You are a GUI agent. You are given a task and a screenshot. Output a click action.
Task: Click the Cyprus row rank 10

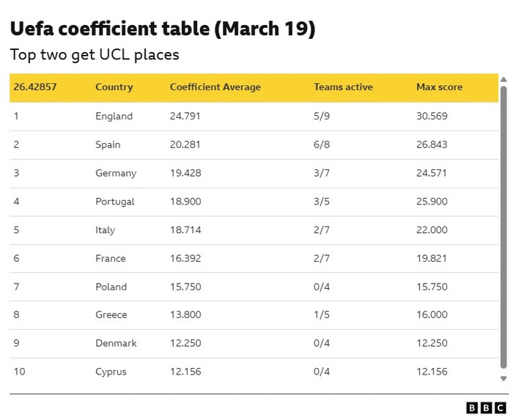(19, 372)
